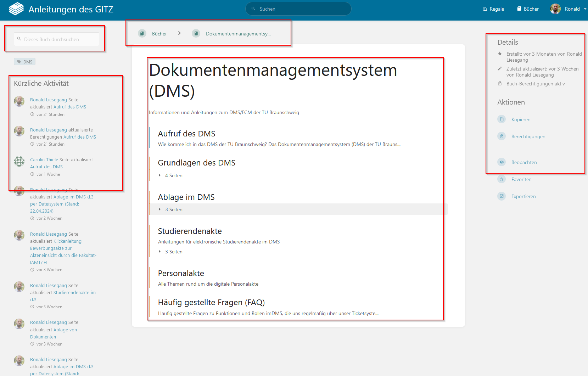The image size is (588, 376).
Task: Select the Berechtigungen lock icon under Aktionen
Action: (x=502, y=136)
